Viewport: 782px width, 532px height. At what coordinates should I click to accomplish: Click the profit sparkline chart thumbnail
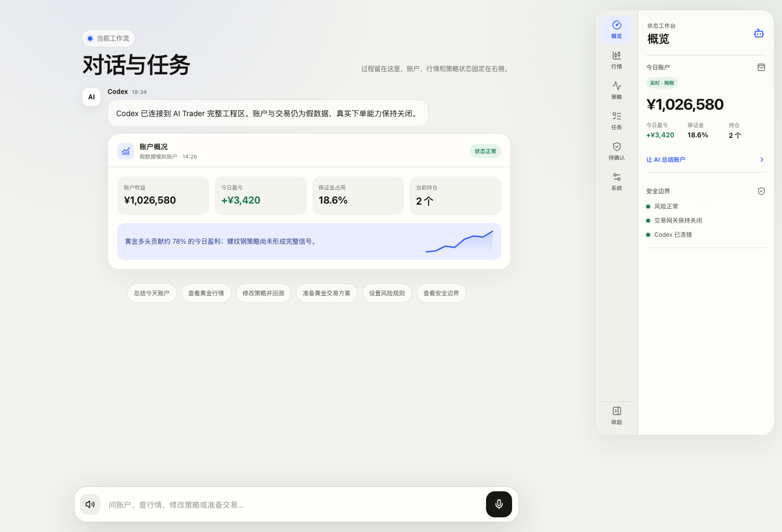tap(459, 242)
